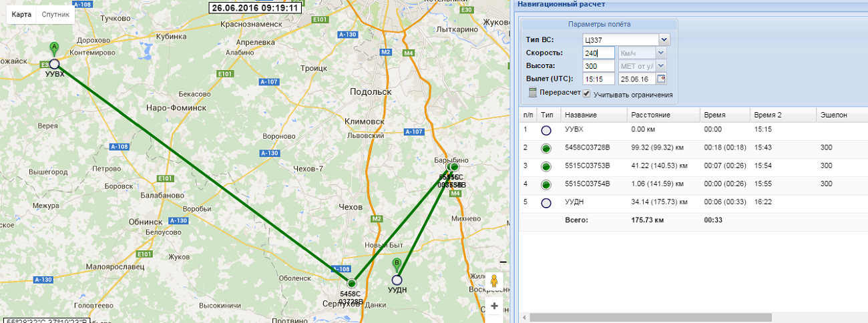Screen dimensions: 868x323
Task: Click the УУДН airport circle icon in table
Action: pyautogui.click(x=546, y=202)
